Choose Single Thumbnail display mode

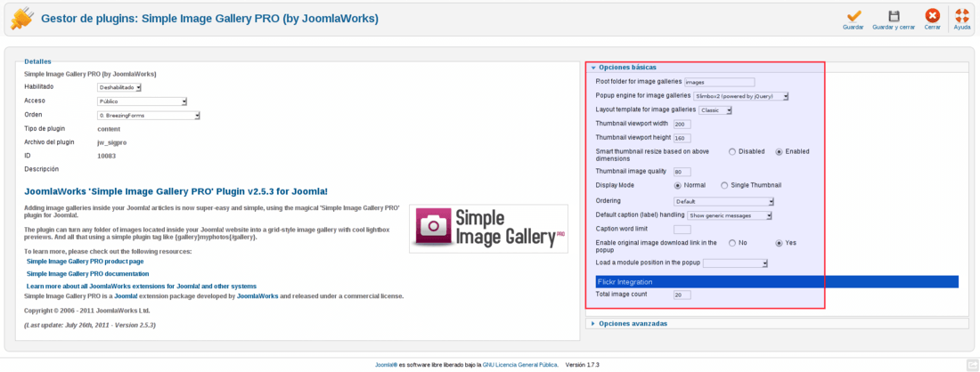click(x=724, y=185)
